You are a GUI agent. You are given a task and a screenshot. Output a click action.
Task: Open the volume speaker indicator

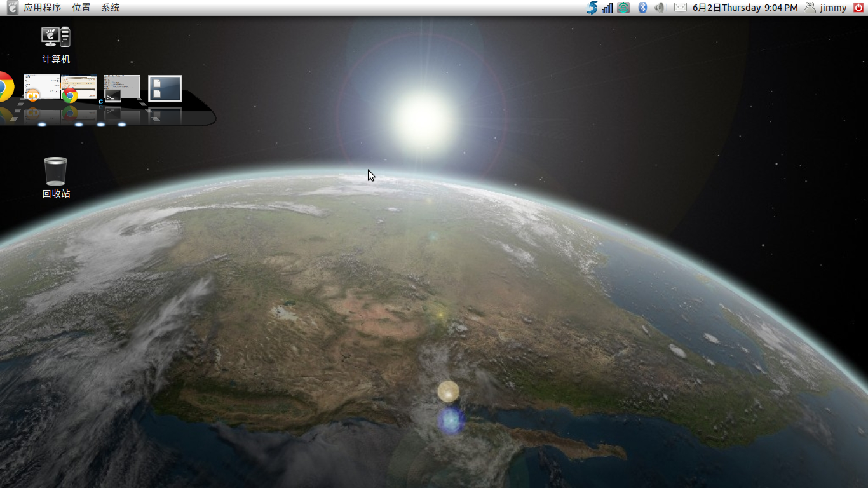(660, 8)
